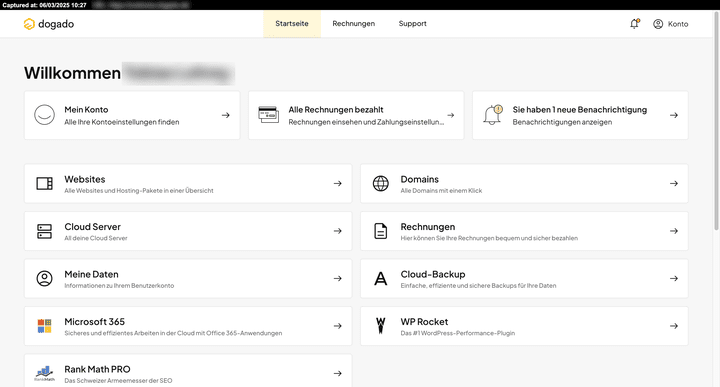Image resolution: width=720 pixels, height=387 pixels.
Task: Open Rank Math PRO title
Action: point(97,369)
